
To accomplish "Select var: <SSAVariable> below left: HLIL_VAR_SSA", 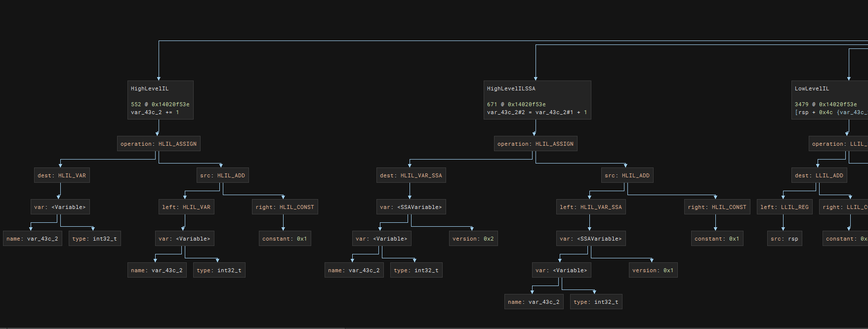I will click(591, 239).
